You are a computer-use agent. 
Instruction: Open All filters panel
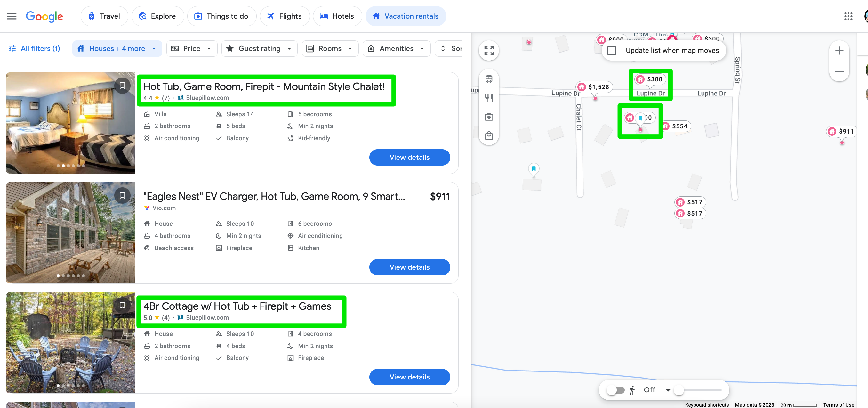(x=34, y=49)
